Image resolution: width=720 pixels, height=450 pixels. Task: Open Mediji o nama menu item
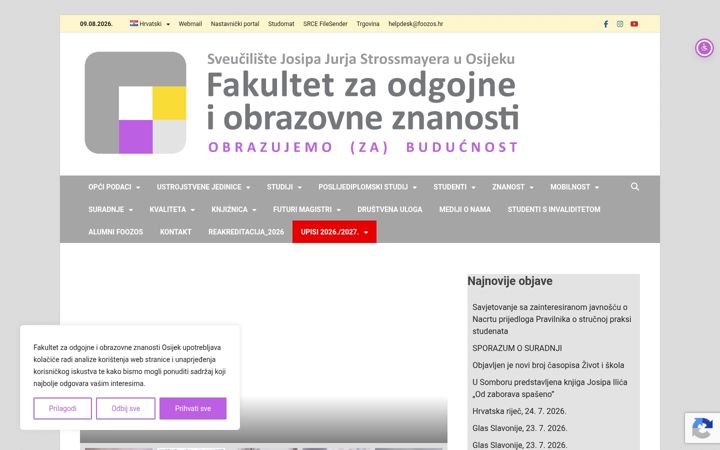(465, 209)
